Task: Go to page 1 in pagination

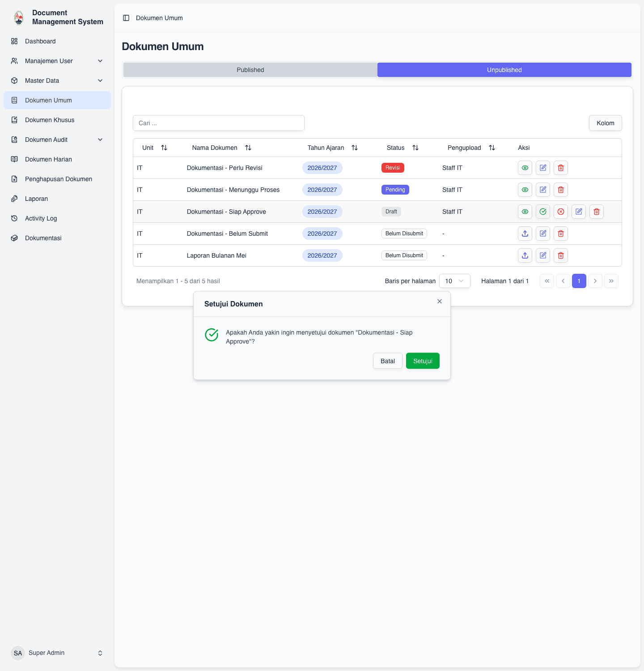Action: (x=579, y=281)
